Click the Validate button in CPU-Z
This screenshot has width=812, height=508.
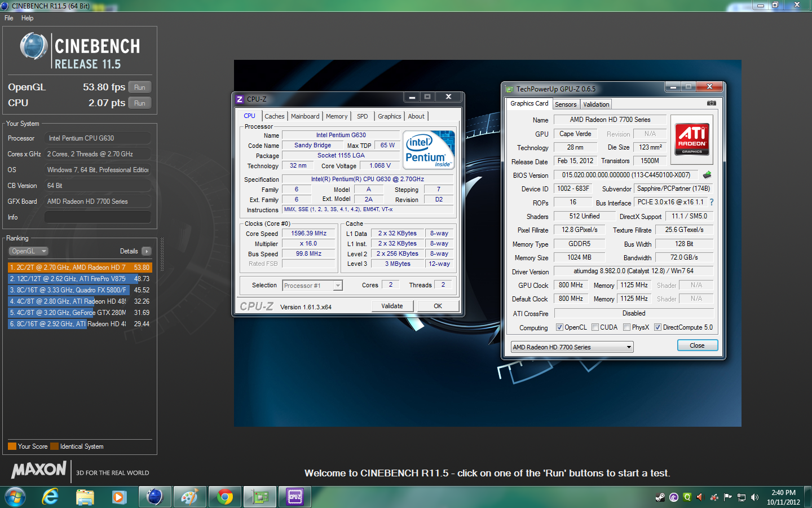coord(392,306)
